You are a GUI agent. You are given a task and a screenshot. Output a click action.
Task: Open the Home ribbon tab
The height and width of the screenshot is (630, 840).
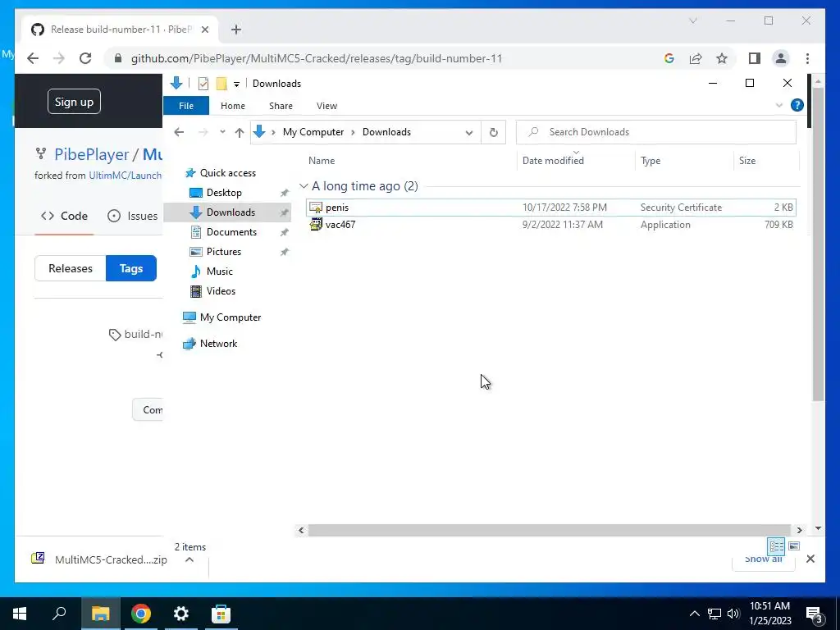click(x=232, y=106)
